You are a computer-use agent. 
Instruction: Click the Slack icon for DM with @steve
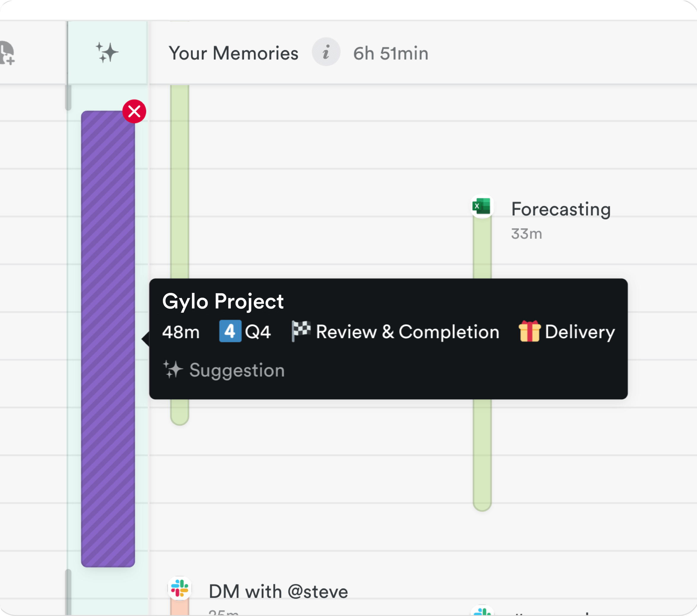coord(180,588)
